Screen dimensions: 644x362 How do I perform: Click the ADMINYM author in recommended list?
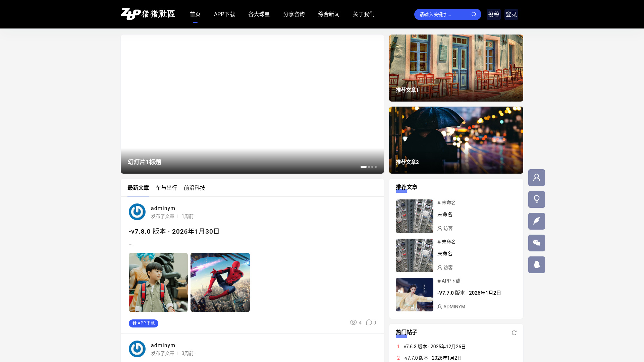tap(451, 307)
